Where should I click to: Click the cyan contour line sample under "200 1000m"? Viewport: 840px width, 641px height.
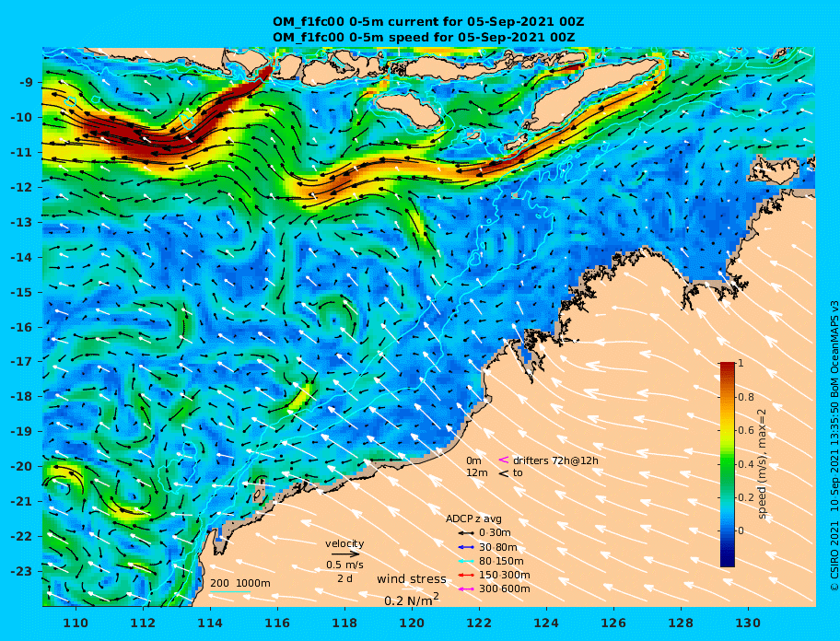[230, 592]
